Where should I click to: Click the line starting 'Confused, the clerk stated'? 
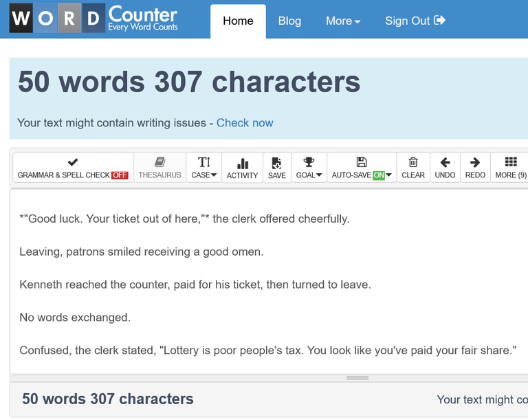(x=268, y=351)
